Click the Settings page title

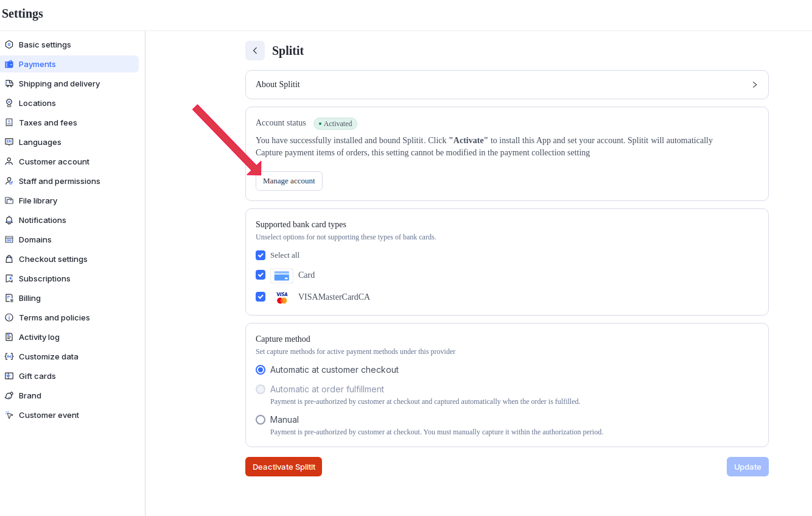(23, 13)
